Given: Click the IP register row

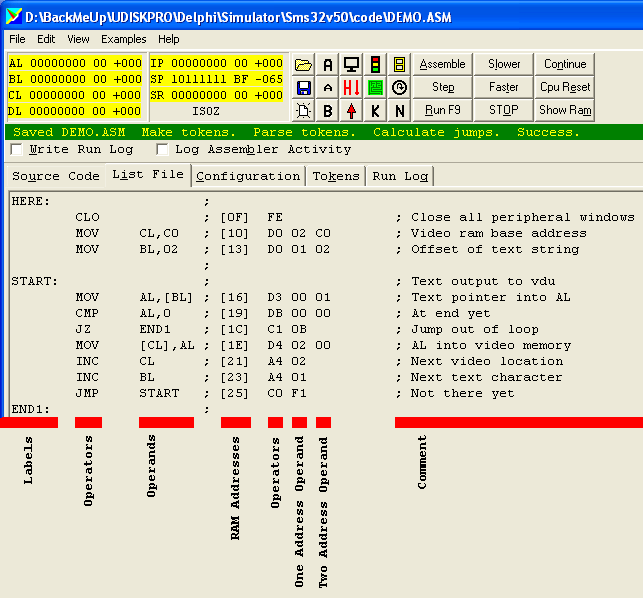Looking at the screenshot, I should pos(217,63).
